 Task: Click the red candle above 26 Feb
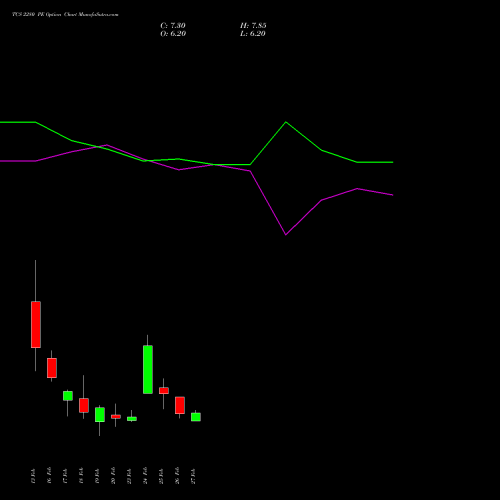coord(180,405)
